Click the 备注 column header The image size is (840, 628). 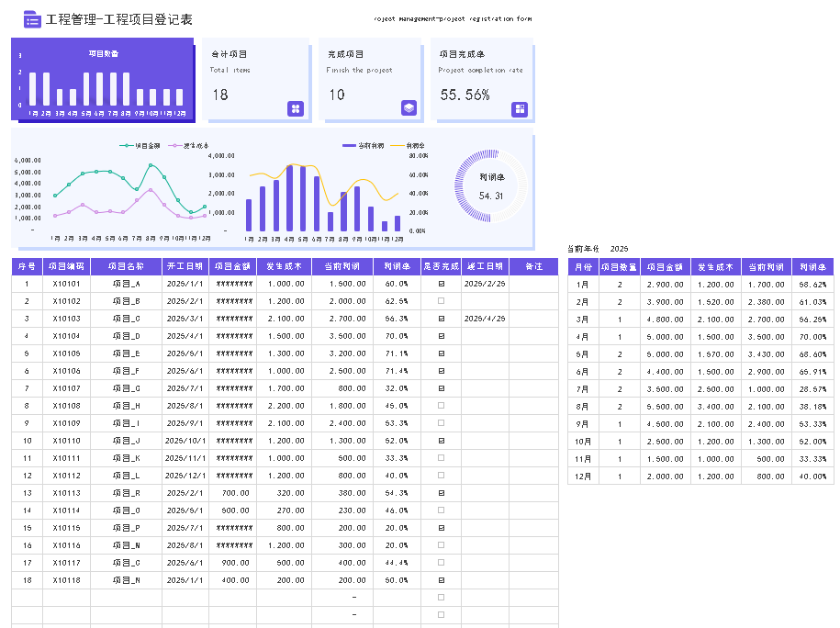[x=533, y=266]
